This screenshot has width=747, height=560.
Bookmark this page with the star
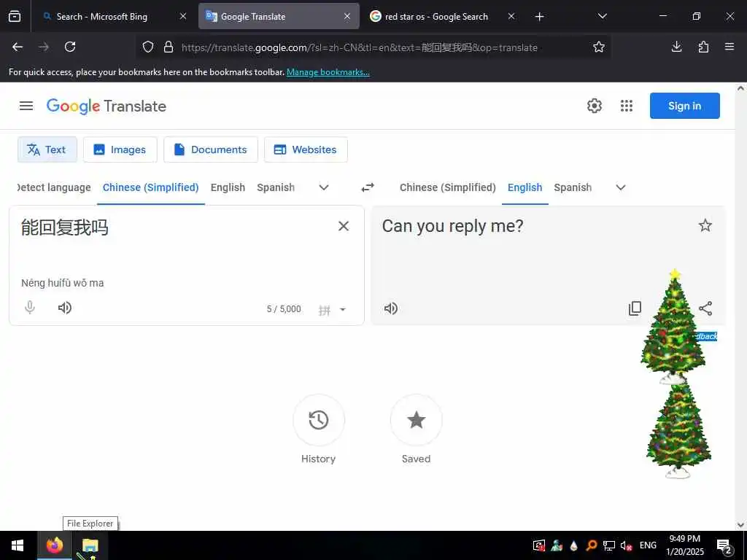pyautogui.click(x=599, y=47)
